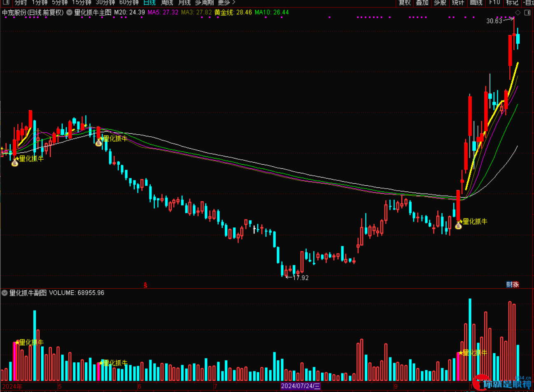The image size is (534, 392).
Task: Click the first 量化抓牛 star label in volume panel
Action: (30, 343)
